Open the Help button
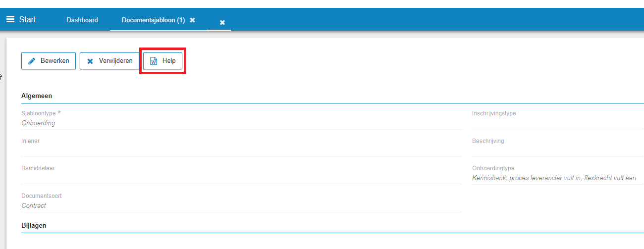 162,61
